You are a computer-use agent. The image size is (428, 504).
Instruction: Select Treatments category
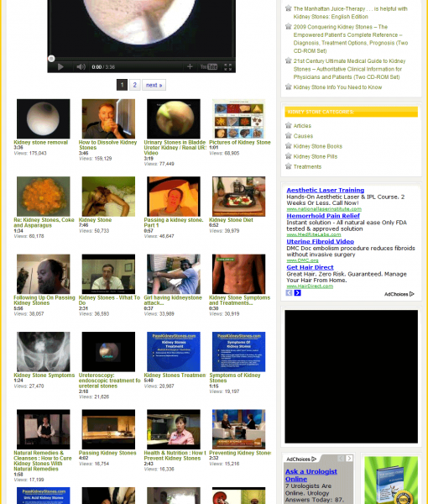point(307,166)
